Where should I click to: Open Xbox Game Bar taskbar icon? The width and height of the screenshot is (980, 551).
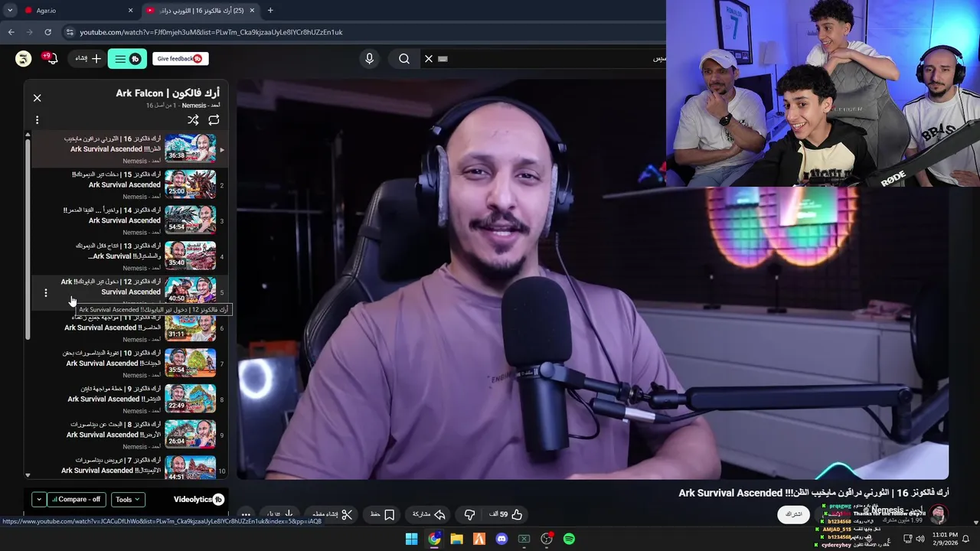point(524,539)
